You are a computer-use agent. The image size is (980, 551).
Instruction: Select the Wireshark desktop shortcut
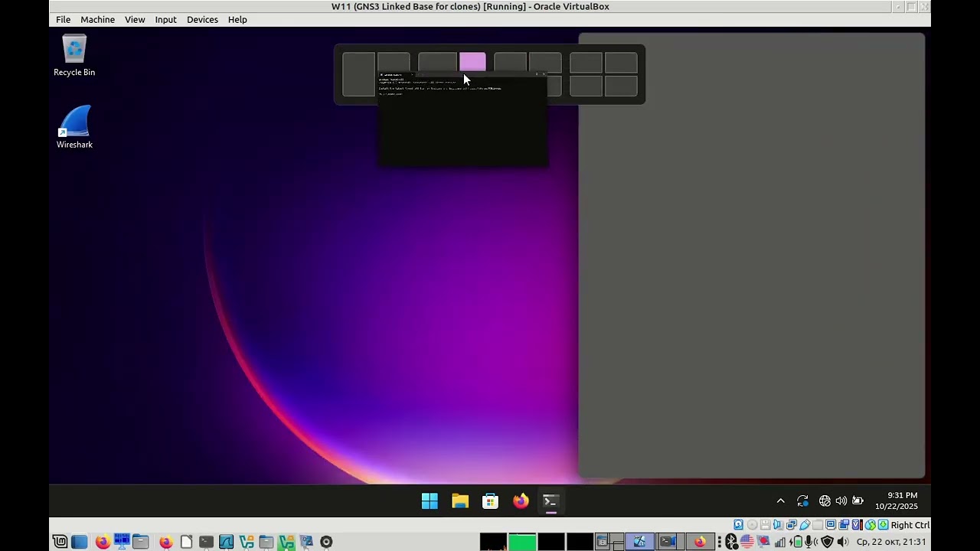pyautogui.click(x=74, y=127)
